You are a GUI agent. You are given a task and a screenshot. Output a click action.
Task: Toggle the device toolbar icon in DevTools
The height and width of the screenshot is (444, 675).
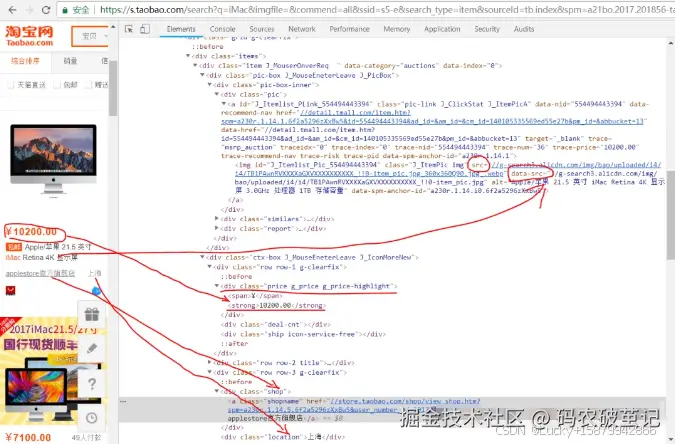coord(145,29)
